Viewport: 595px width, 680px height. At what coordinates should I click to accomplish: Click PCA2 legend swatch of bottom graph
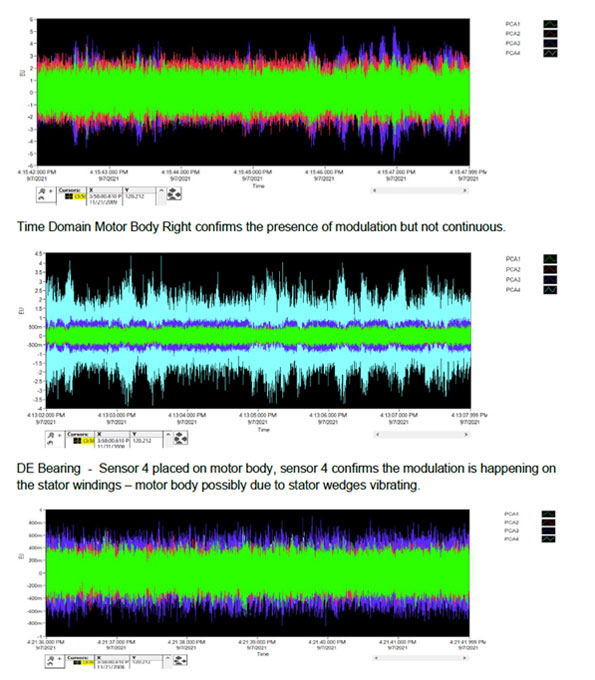549,522
